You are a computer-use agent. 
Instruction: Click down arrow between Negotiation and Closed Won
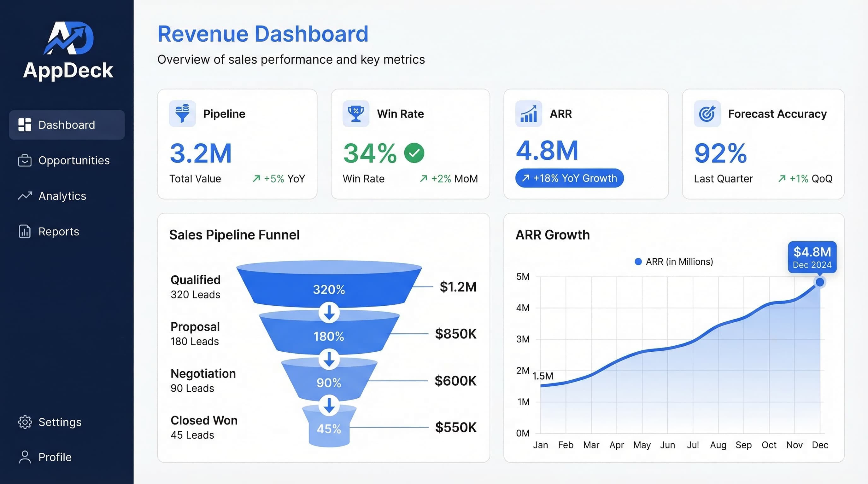[329, 406]
